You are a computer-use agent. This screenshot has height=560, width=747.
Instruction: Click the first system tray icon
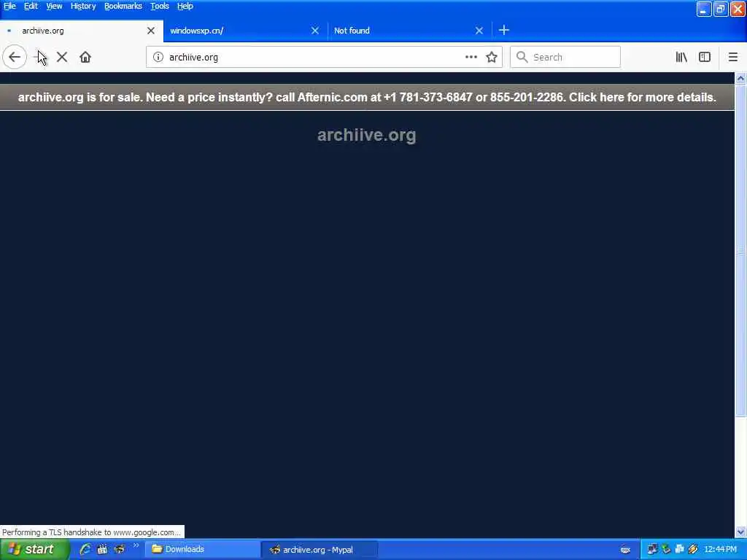click(x=652, y=550)
